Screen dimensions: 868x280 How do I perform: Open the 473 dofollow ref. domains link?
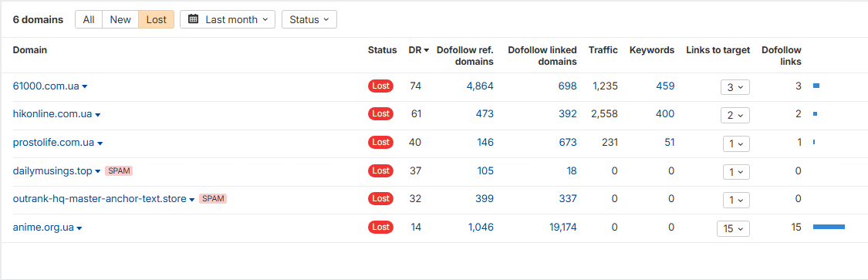[485, 113]
